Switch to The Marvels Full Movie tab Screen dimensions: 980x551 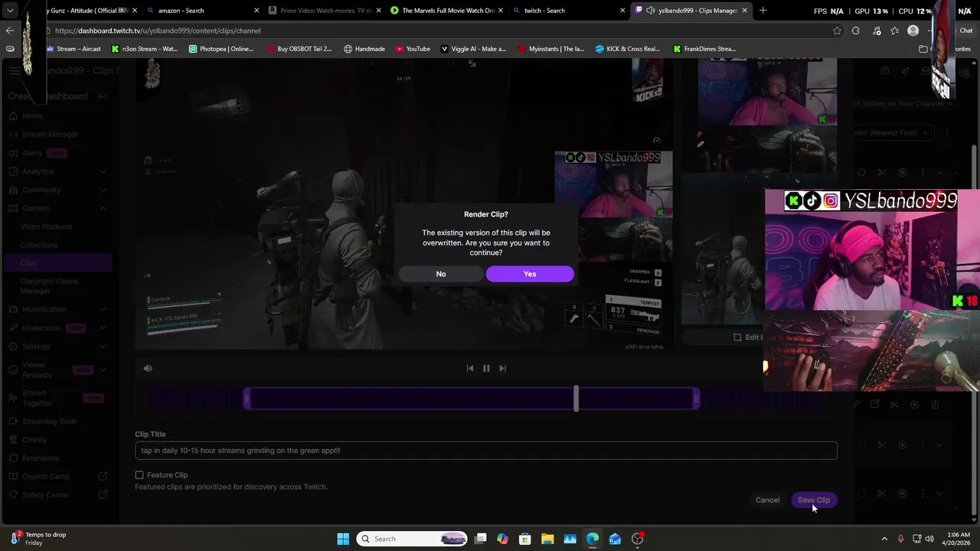(446, 11)
